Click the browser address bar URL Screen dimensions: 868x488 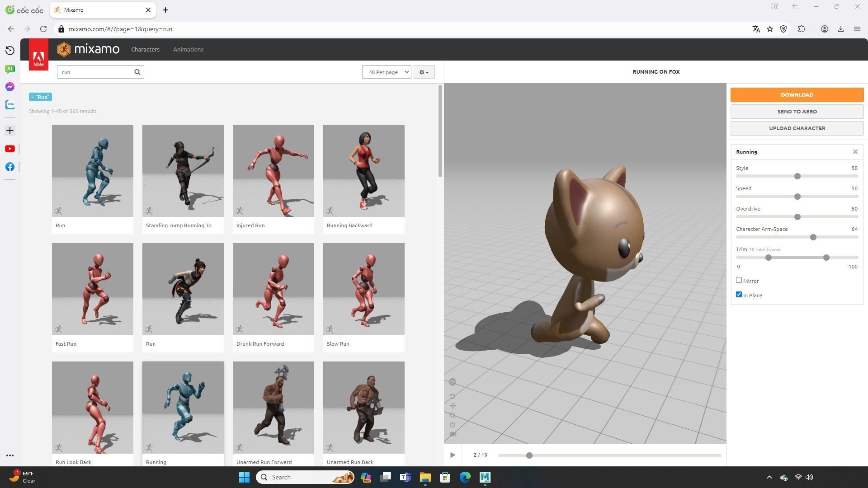(120, 29)
